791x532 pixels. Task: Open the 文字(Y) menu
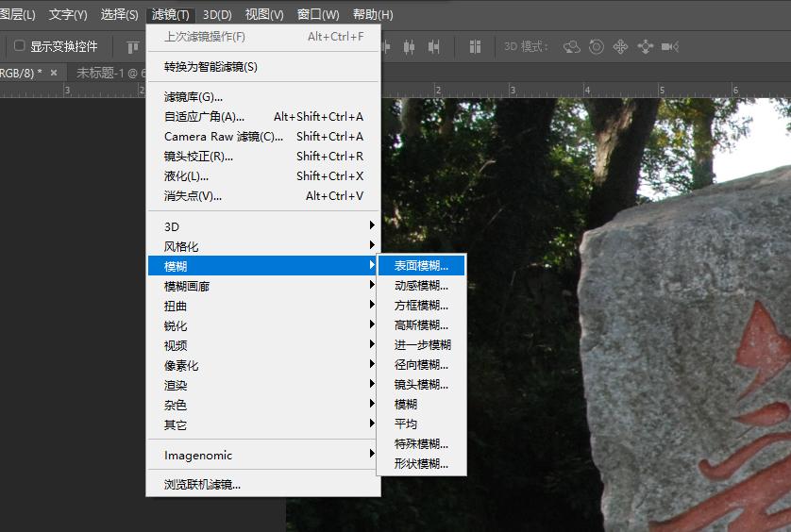coord(68,15)
